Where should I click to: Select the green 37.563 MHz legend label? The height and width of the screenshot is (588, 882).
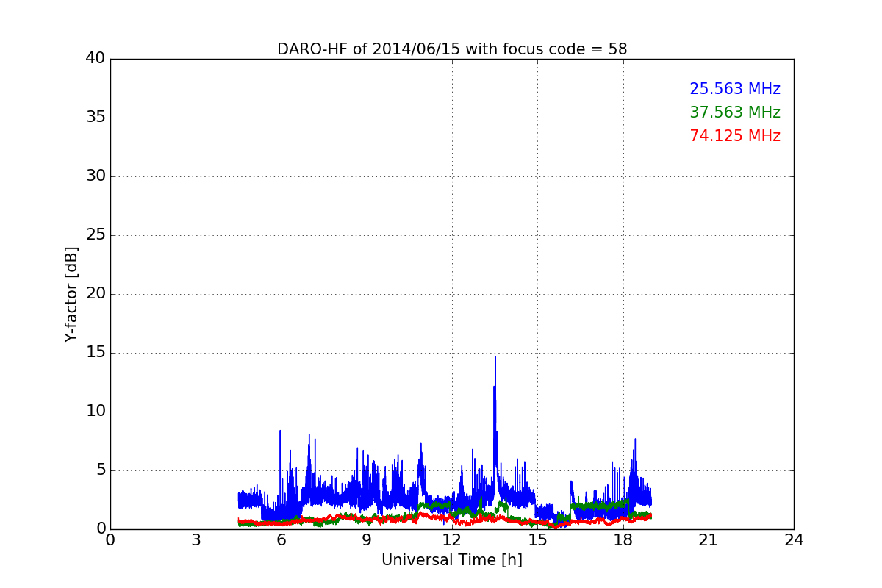click(x=735, y=112)
